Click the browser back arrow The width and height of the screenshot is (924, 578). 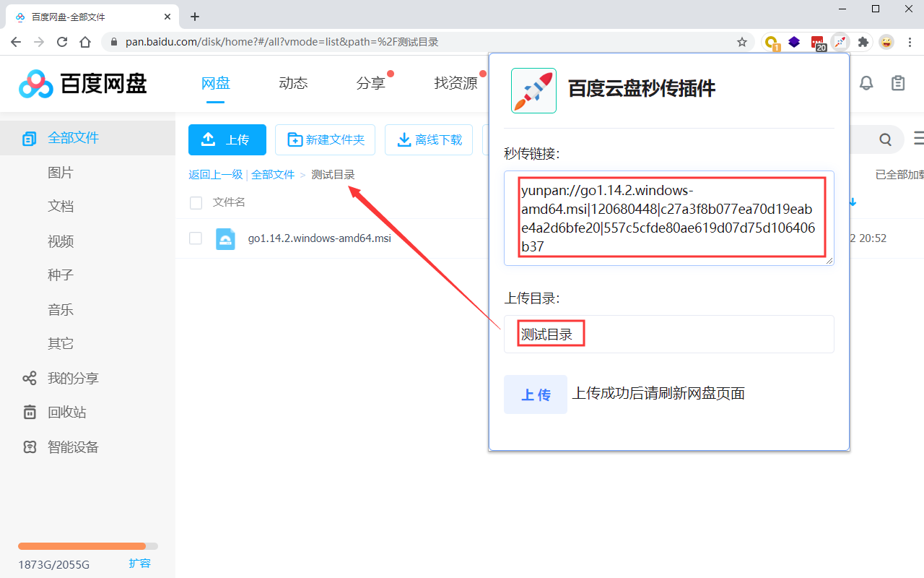coord(16,42)
